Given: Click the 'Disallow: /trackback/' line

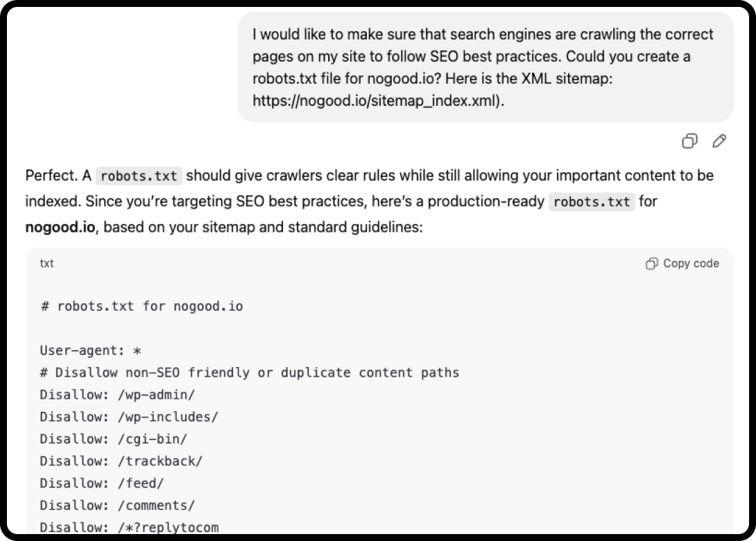Looking at the screenshot, I should pos(121,461).
